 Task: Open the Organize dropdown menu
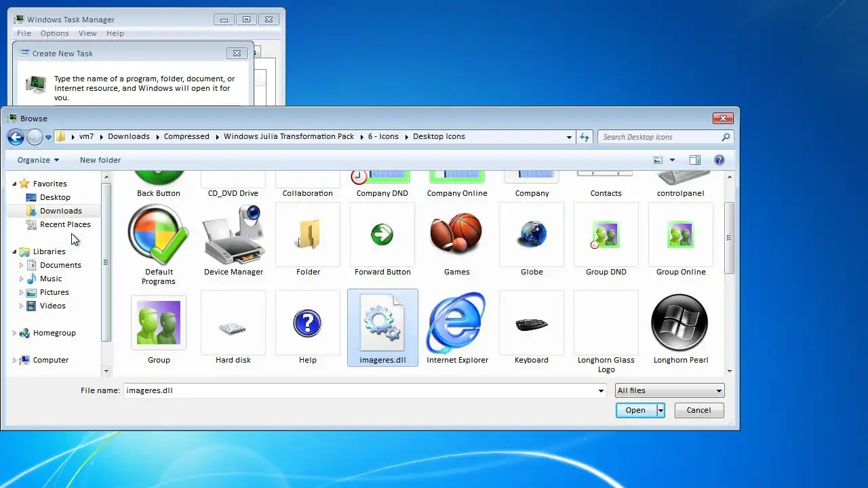pyautogui.click(x=38, y=160)
